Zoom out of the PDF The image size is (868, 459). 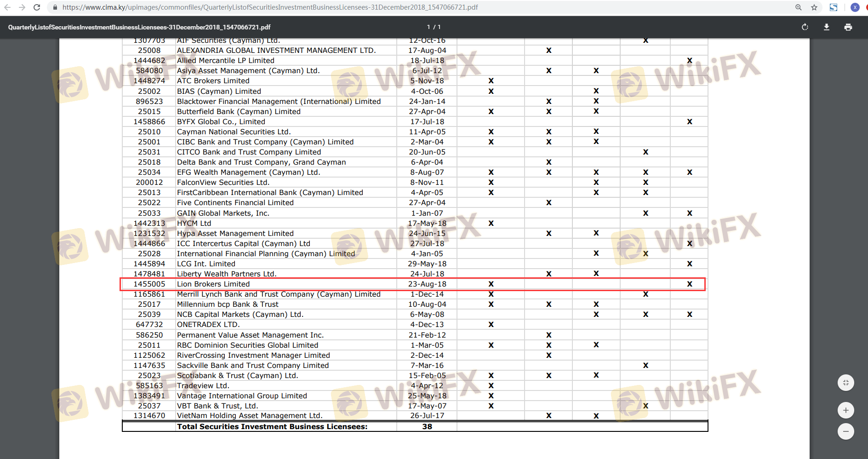(846, 431)
